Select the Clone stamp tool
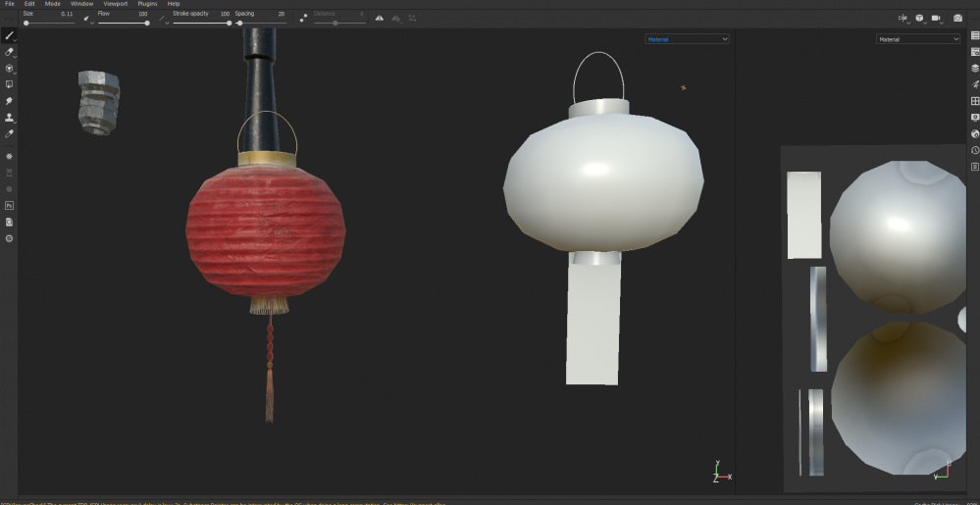 point(10,118)
